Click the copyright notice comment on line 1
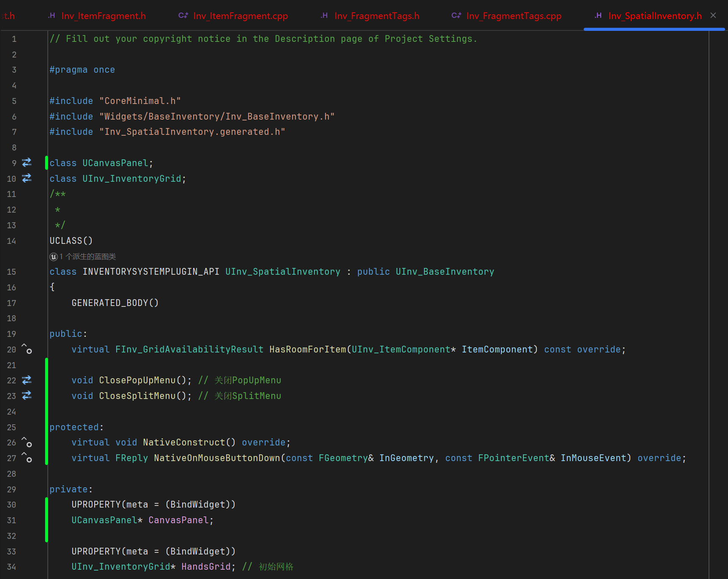This screenshot has height=579, width=728. point(264,39)
